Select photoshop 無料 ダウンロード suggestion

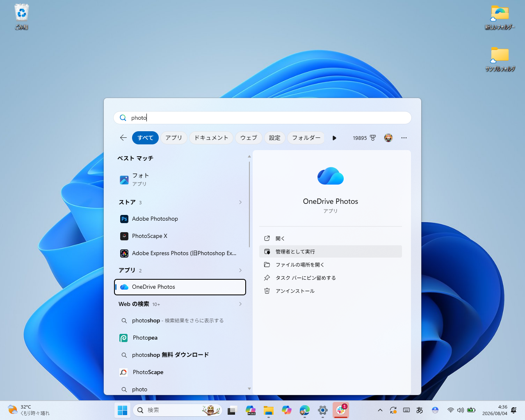point(180,355)
